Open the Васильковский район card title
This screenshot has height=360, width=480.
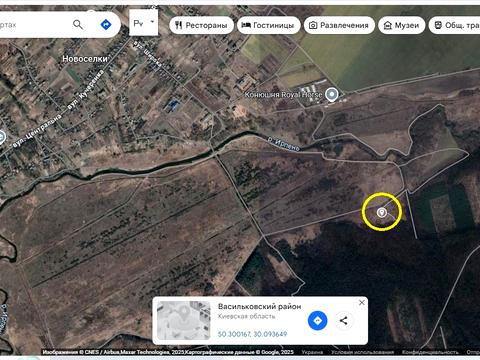pos(260,306)
